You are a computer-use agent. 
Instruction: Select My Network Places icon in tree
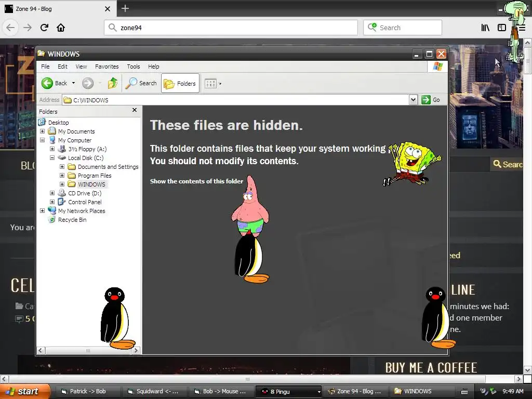[52, 210]
